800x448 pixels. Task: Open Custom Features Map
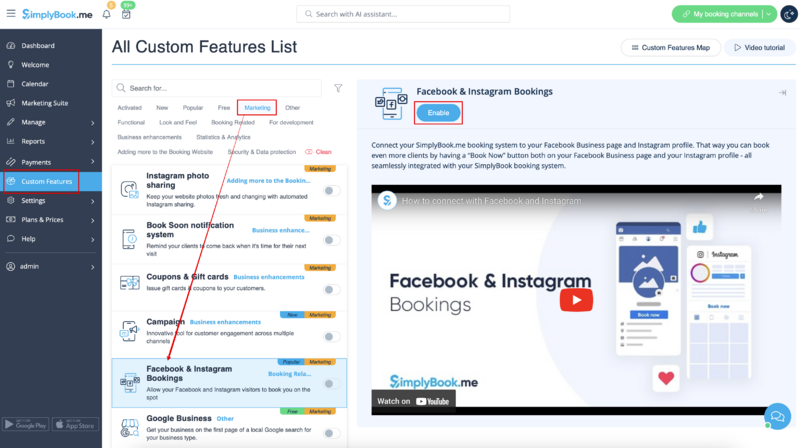pos(670,47)
